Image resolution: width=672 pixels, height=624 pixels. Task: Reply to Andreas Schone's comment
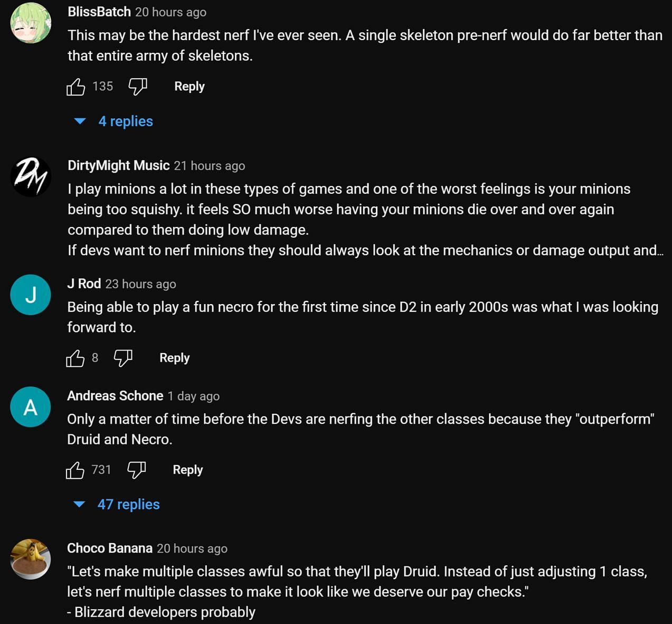pyautogui.click(x=187, y=470)
